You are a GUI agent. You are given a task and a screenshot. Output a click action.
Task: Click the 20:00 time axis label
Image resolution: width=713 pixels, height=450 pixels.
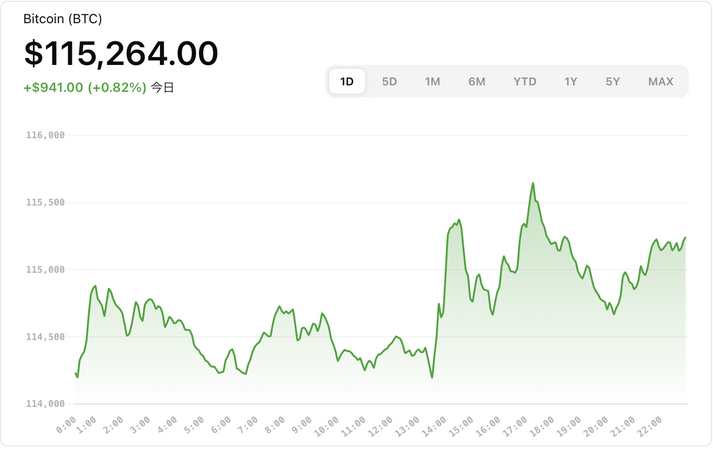pyautogui.click(x=595, y=426)
